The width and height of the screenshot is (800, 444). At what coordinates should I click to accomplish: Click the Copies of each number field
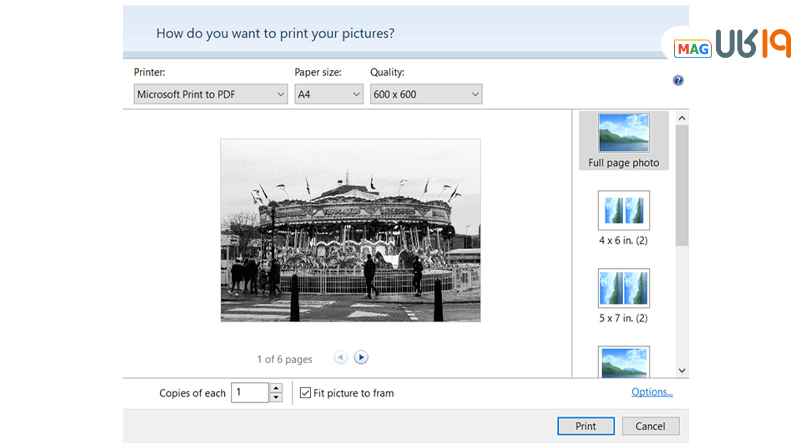[249, 393]
